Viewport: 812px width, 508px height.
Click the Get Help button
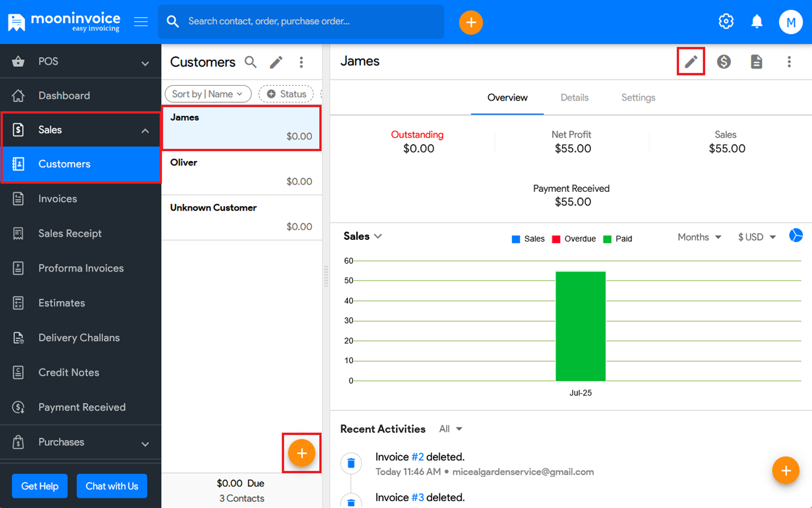39,486
